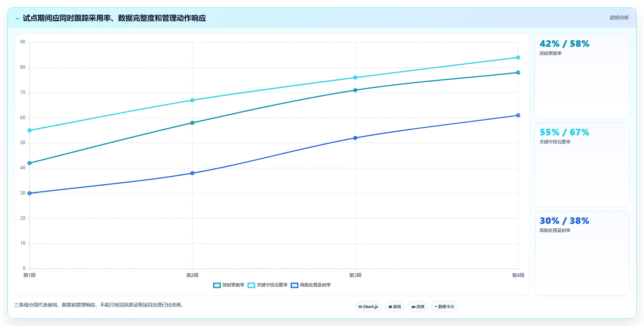Click the 按时更新率 point at 第4周
Viewport: 644px width, 326px height.
tap(518, 72)
